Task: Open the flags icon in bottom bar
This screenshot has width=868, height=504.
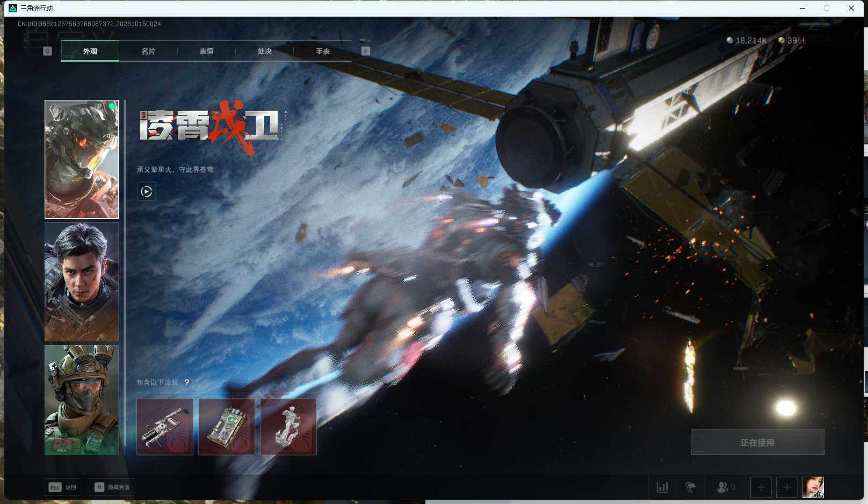Action: [x=691, y=487]
